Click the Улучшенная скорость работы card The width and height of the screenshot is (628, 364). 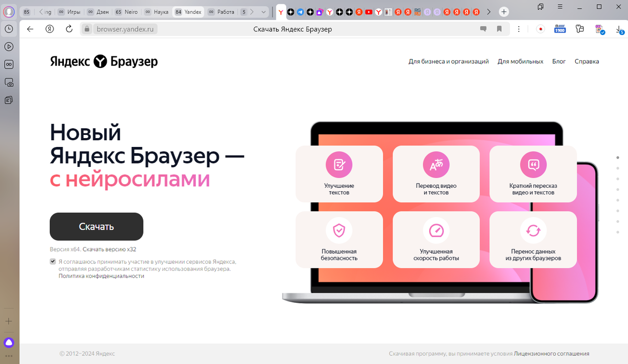coord(436,240)
